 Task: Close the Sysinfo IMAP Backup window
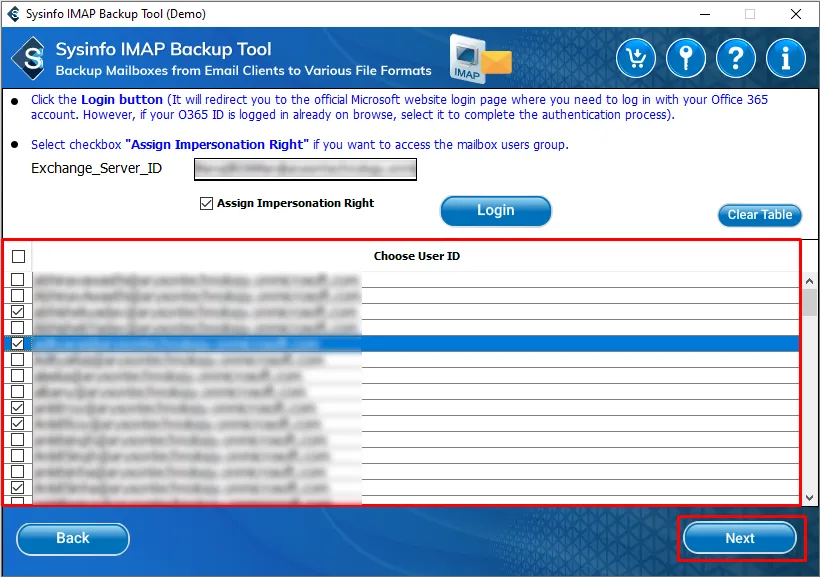796,14
